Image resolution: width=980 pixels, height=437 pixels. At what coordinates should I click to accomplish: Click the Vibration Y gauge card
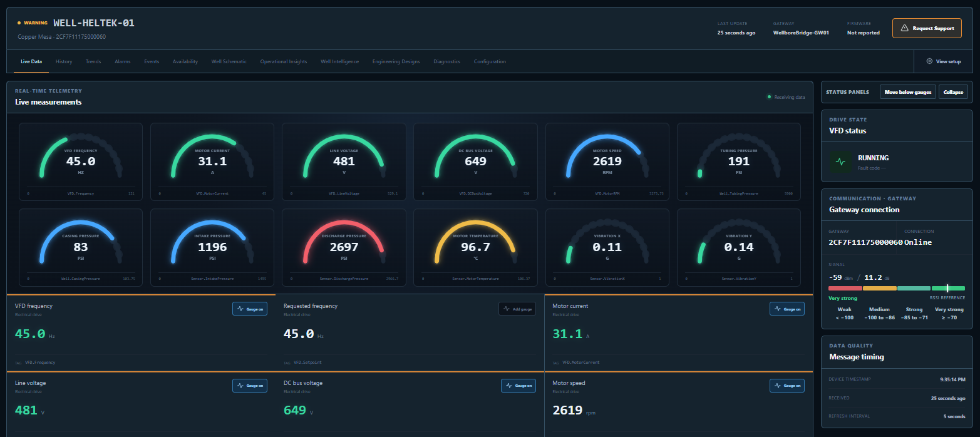coord(739,248)
